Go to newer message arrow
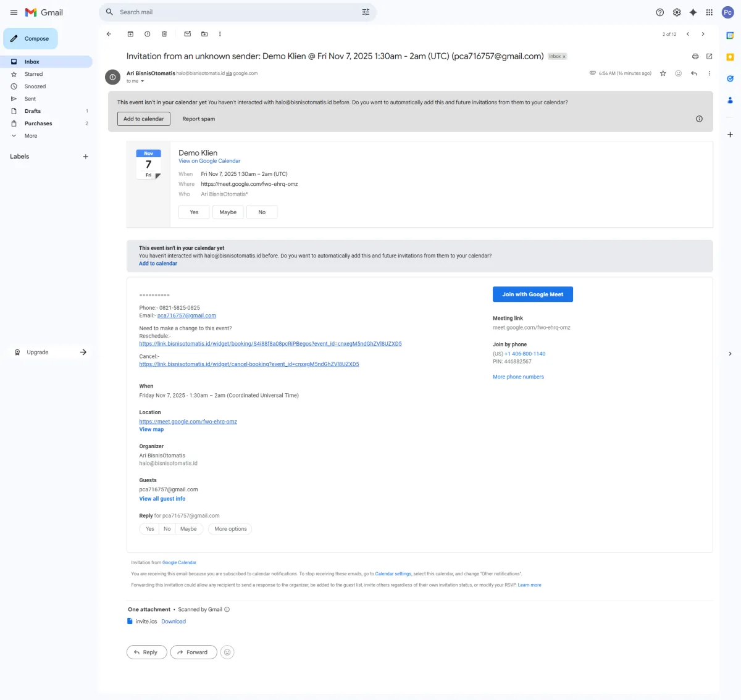The height and width of the screenshot is (700, 741). 688,34
